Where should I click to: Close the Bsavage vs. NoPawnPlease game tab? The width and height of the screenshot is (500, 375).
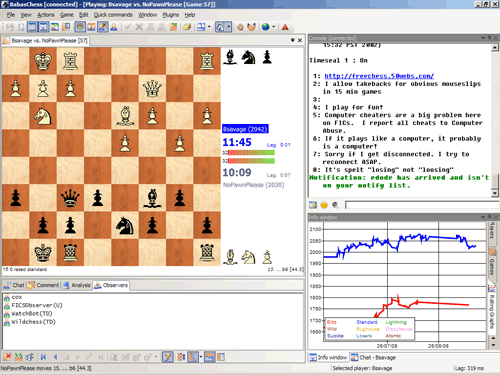coord(300,40)
